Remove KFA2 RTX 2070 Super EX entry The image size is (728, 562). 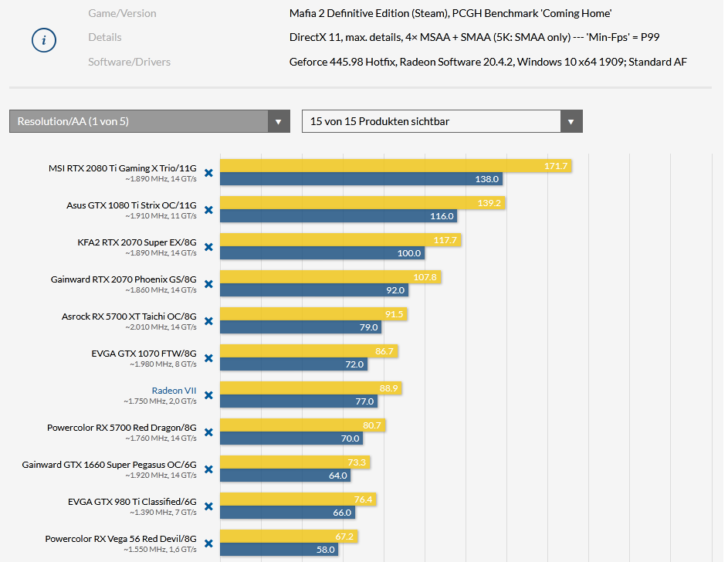(209, 247)
